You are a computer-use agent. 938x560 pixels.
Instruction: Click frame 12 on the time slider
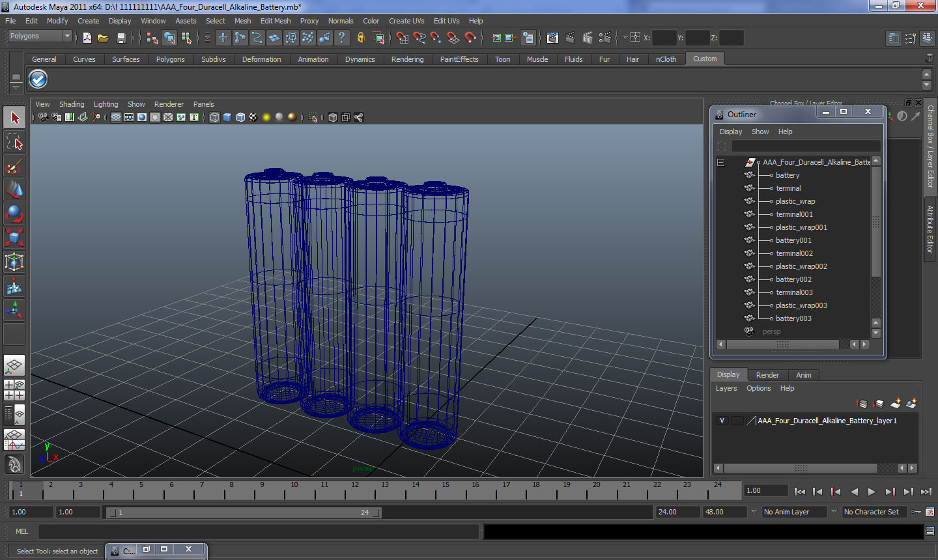pyautogui.click(x=354, y=490)
